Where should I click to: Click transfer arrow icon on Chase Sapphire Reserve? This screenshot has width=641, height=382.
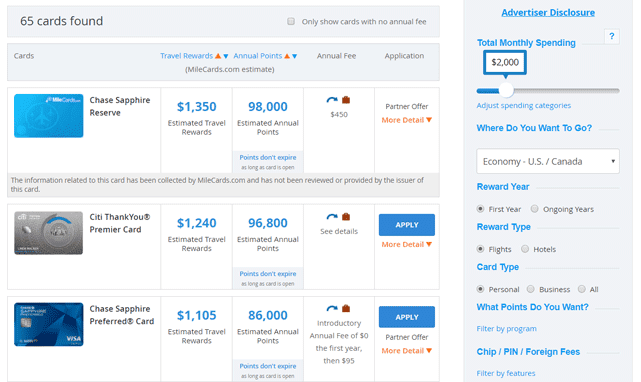[x=332, y=100]
